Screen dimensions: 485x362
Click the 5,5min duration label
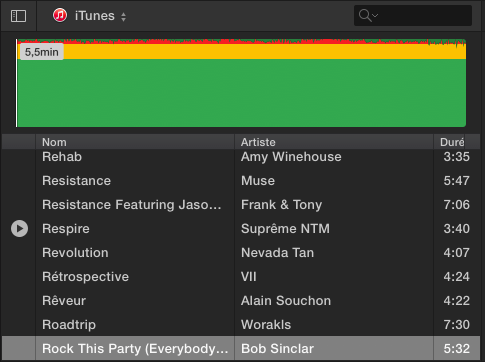(x=42, y=52)
